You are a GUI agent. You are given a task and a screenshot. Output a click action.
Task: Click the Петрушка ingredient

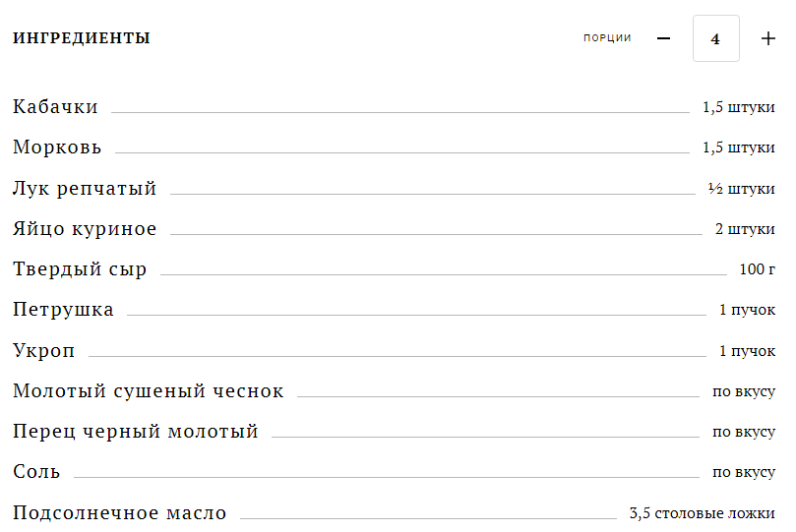63,310
